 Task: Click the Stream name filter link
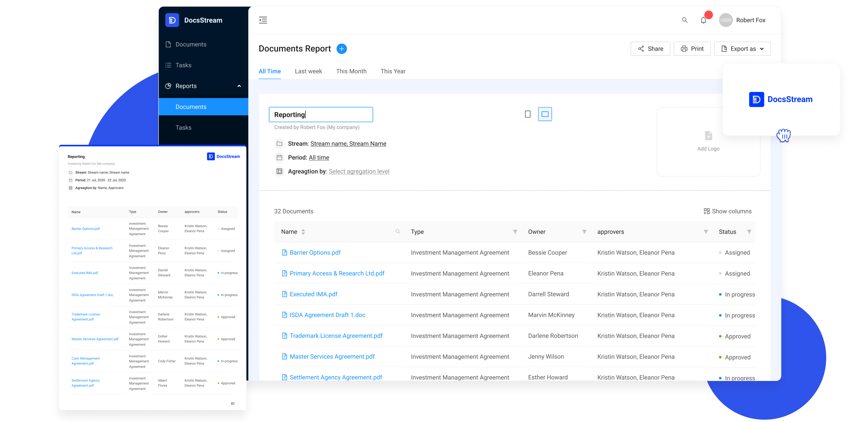click(348, 144)
